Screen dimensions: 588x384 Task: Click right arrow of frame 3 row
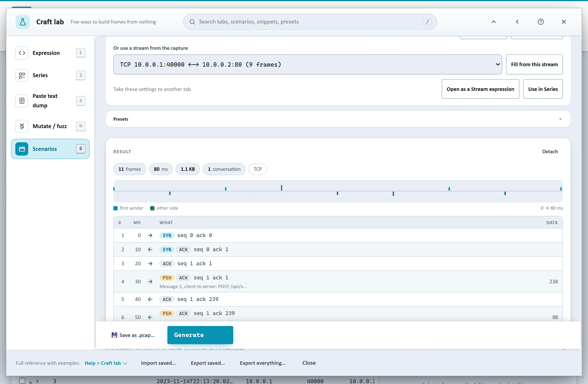[x=150, y=264]
